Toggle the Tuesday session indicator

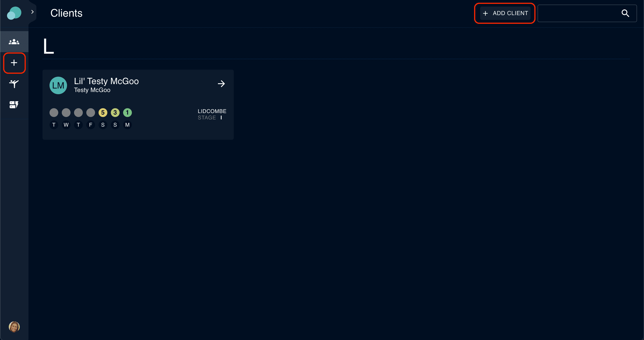[x=54, y=112]
